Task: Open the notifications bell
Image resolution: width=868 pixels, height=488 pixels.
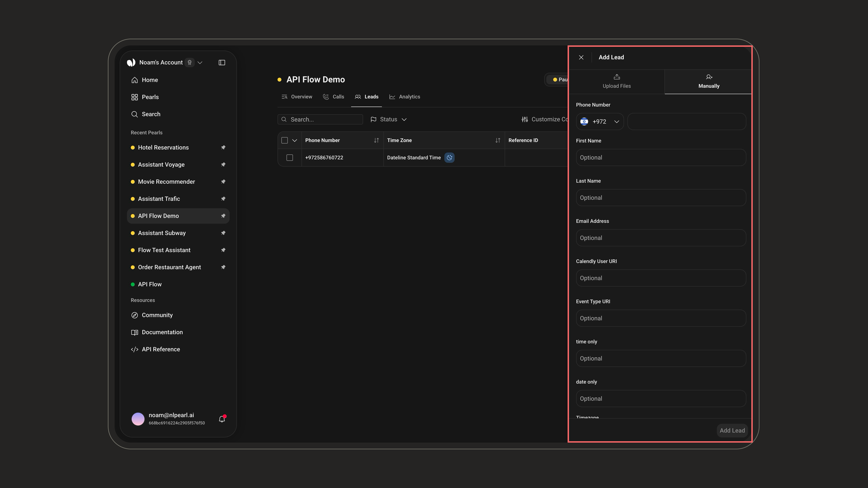Action: click(222, 419)
